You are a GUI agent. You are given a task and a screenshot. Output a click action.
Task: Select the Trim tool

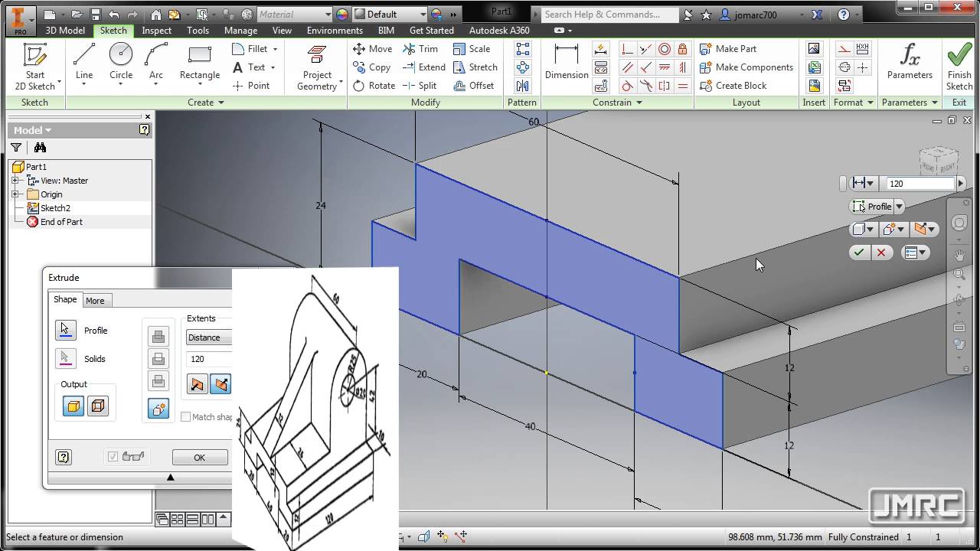point(420,48)
